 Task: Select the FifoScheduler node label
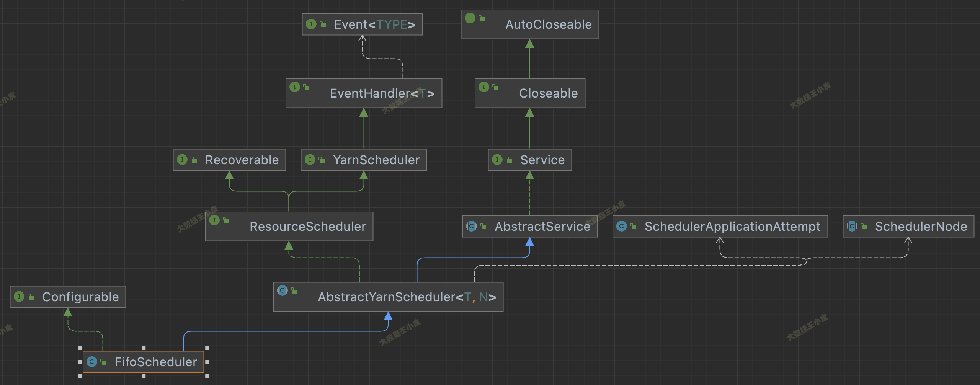[156, 362]
